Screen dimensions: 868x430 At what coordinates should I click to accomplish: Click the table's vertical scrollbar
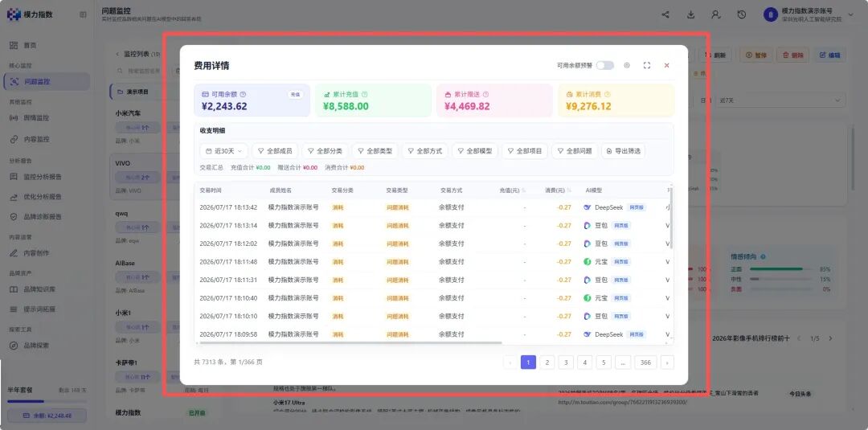[x=671, y=219]
